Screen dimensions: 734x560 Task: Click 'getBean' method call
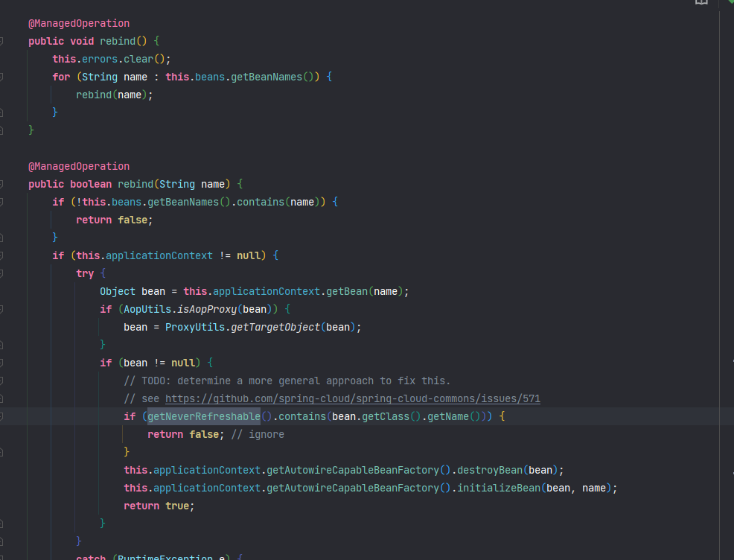click(347, 291)
